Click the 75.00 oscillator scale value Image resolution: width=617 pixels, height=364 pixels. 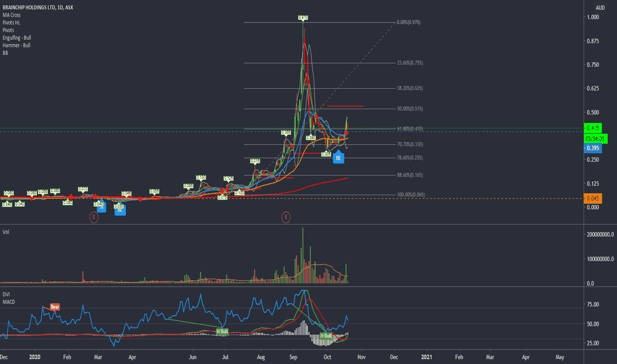[x=593, y=304]
